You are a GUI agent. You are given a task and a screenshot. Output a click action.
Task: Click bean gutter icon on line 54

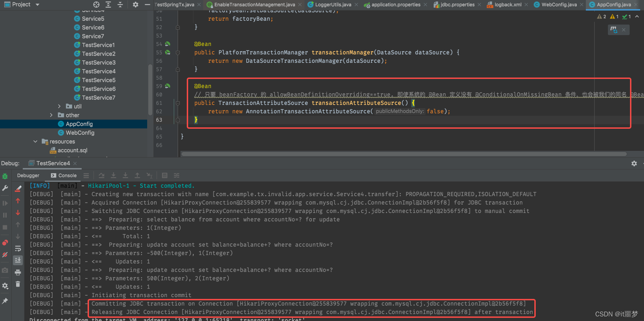pyautogui.click(x=168, y=44)
